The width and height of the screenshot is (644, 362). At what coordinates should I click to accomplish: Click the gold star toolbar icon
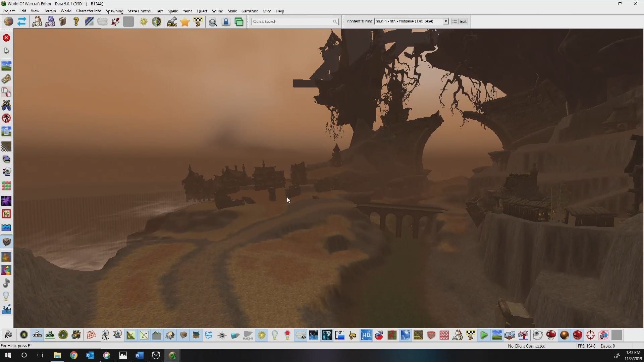click(185, 22)
